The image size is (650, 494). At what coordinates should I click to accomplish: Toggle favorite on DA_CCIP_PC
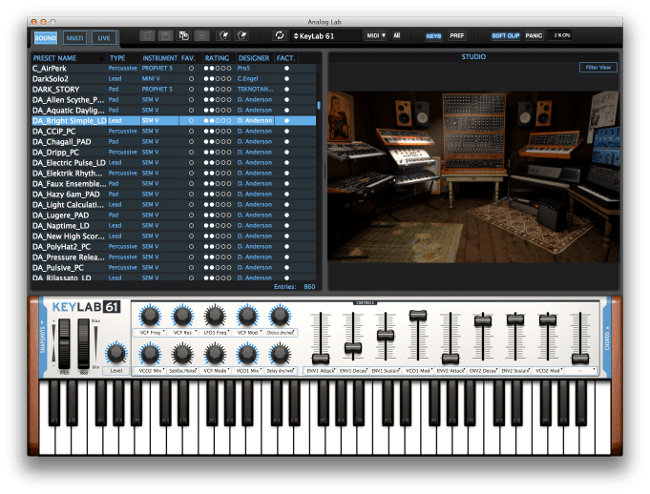tap(191, 131)
